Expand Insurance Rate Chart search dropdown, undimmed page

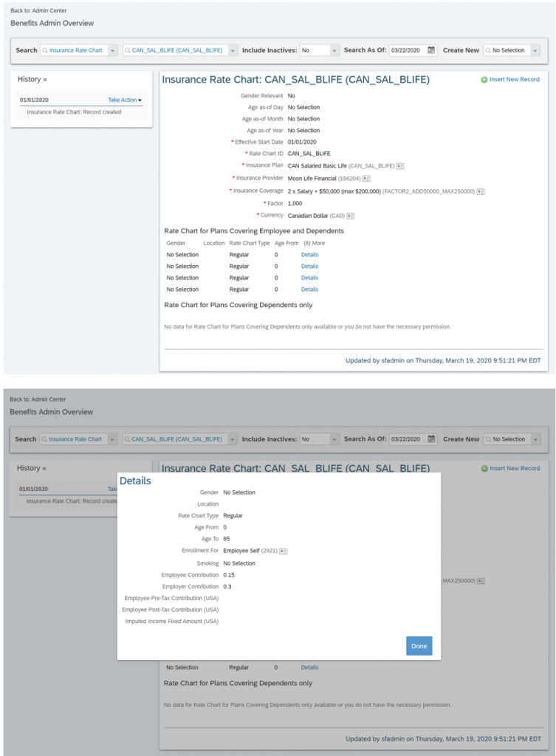pos(112,50)
